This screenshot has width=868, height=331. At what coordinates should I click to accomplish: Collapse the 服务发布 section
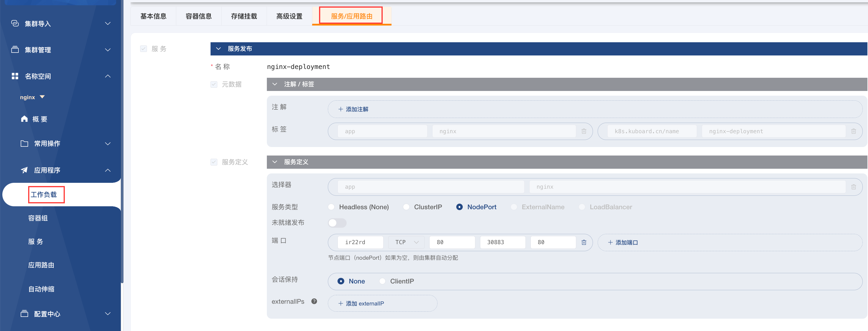coord(218,48)
